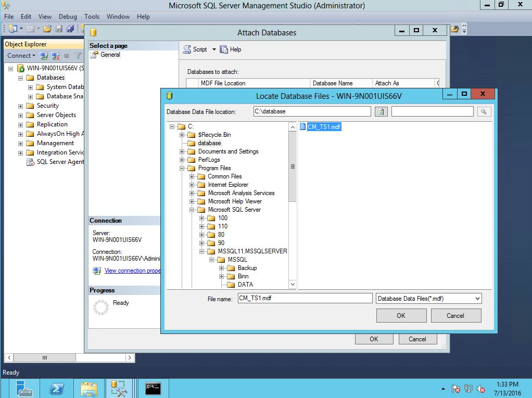Image resolution: width=532 pixels, height=398 pixels.
Task: Open File Explorer from taskbar
Action: [x=89, y=388]
